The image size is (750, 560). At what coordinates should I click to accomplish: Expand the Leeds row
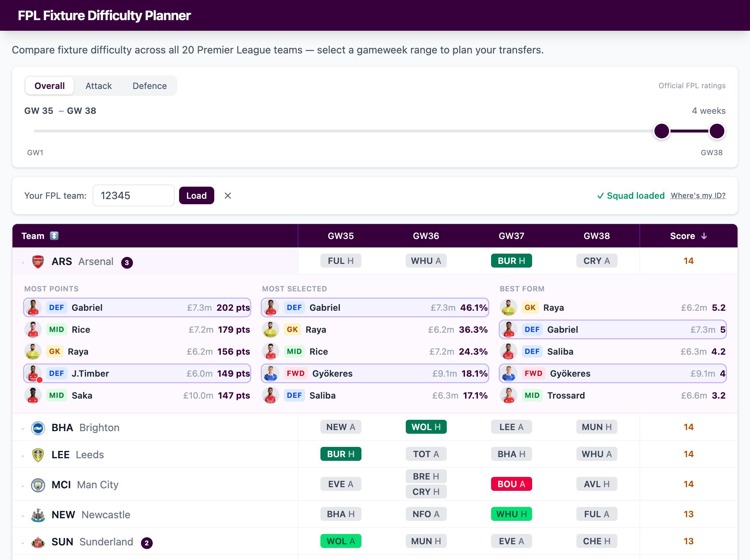tap(23, 456)
